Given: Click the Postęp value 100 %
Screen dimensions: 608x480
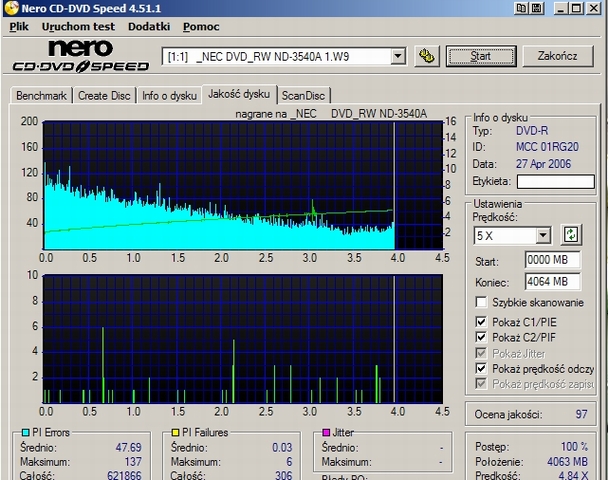Looking at the screenshot, I should pyautogui.click(x=574, y=447).
